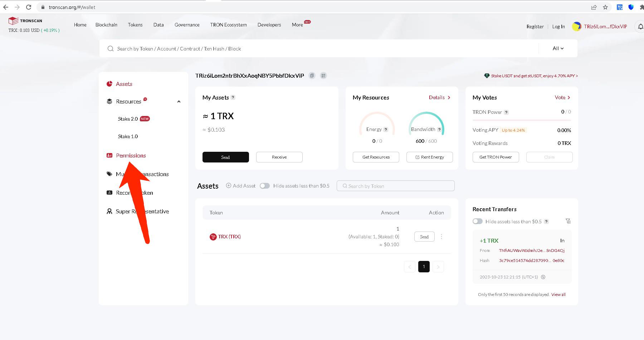Screen dimensions: 644x340
Task: Click the Log In link
Action: coord(558,26)
